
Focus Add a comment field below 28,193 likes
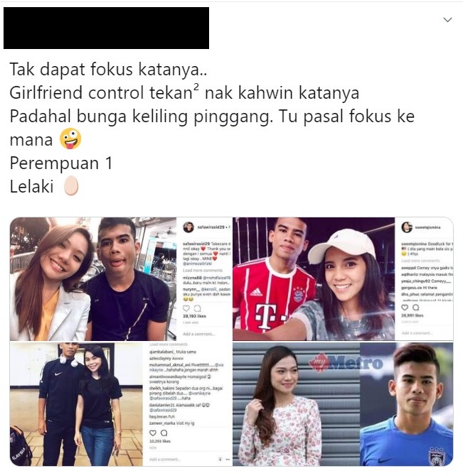pos(198,334)
